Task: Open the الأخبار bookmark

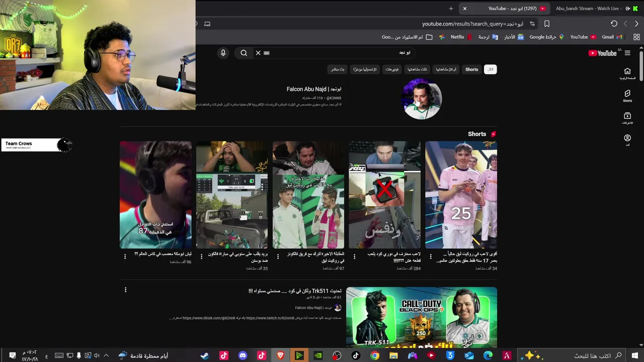Action: (514, 37)
